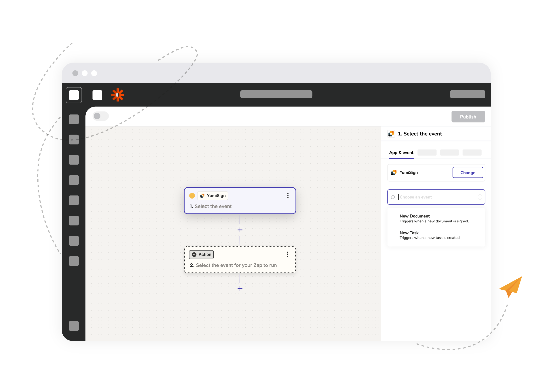Click the grey button placeholder top right

point(468,94)
